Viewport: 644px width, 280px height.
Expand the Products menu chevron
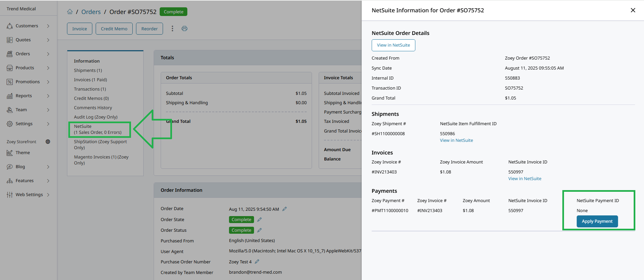[48, 68]
